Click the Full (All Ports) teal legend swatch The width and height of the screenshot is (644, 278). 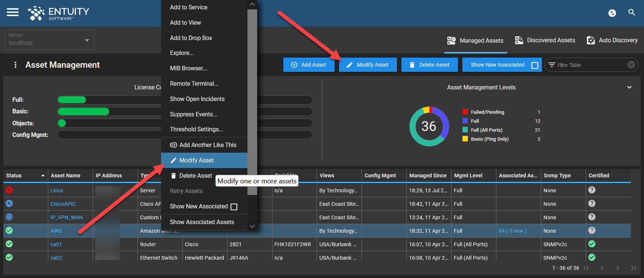coord(465,130)
